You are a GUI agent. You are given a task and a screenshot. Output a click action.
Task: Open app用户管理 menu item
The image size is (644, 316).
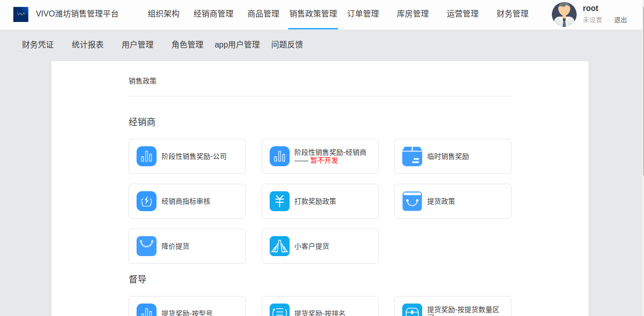[x=237, y=45]
